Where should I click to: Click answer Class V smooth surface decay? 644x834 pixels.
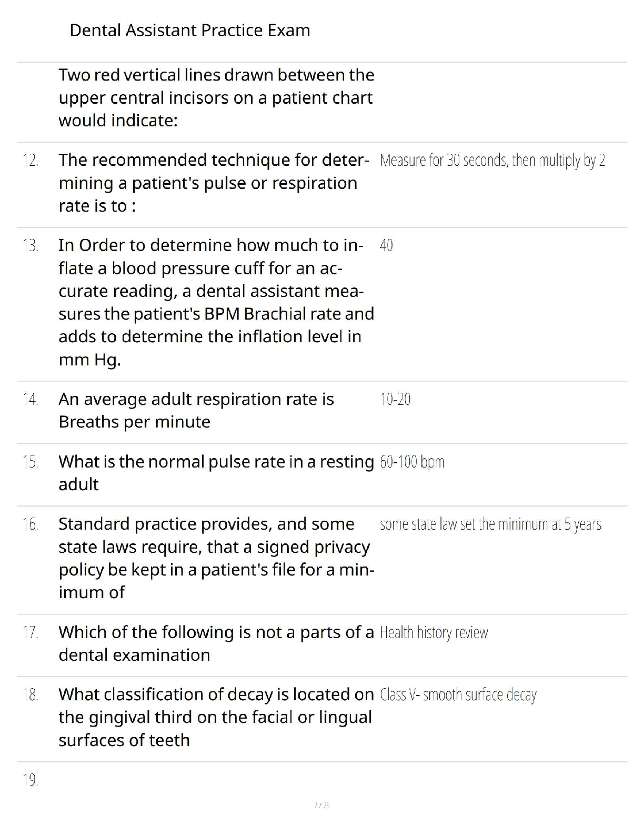coord(458,695)
